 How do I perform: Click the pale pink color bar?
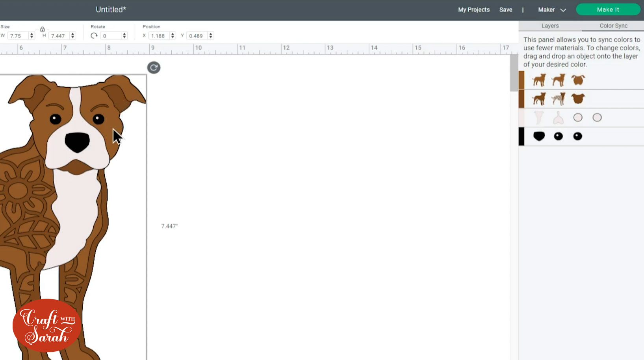pos(522,118)
